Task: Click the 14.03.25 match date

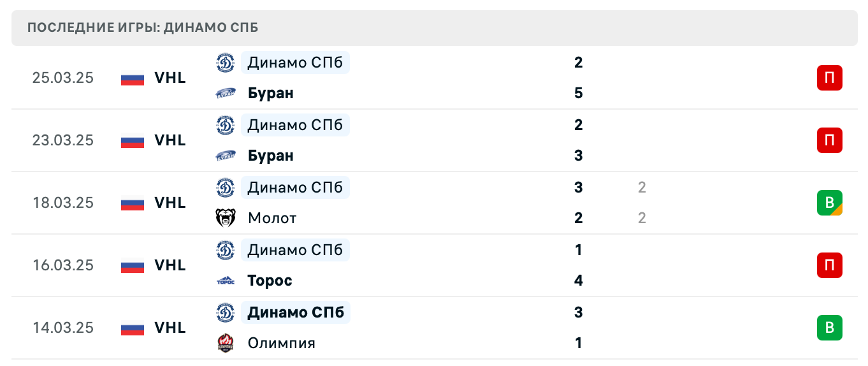Action: pos(63,328)
